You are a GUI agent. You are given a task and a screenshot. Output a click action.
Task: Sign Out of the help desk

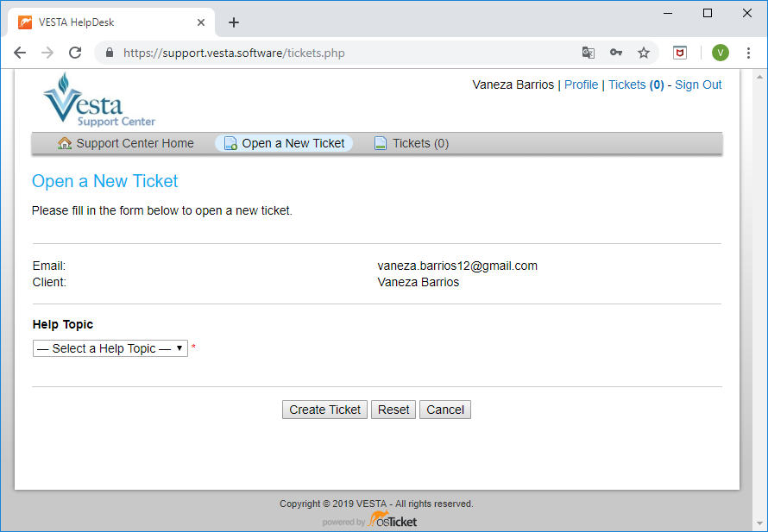coord(698,84)
